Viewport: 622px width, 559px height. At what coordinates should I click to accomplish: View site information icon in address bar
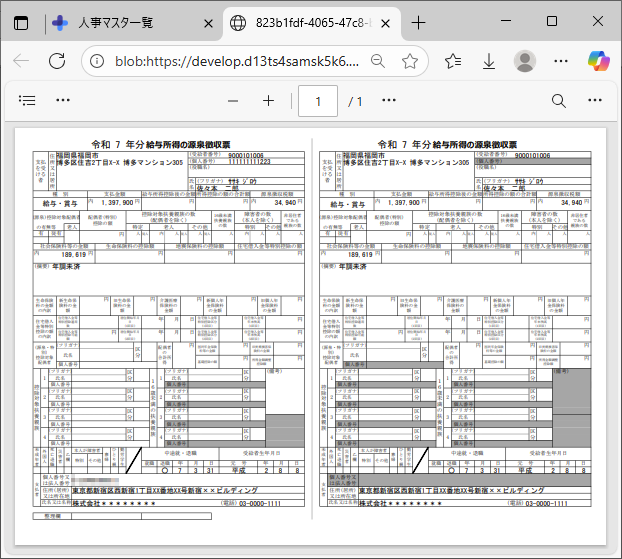[97, 61]
